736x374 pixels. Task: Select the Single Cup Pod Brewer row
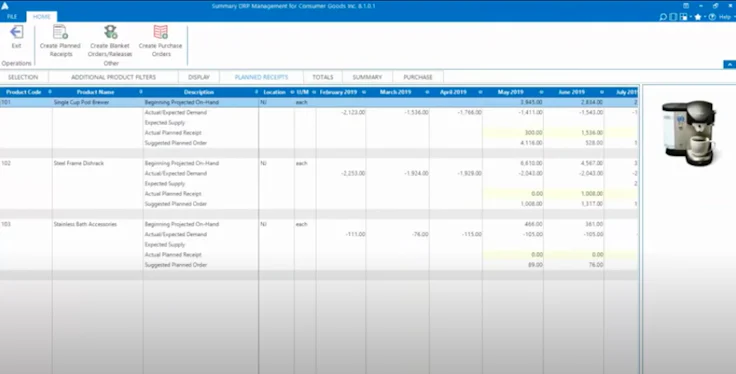tap(319, 102)
